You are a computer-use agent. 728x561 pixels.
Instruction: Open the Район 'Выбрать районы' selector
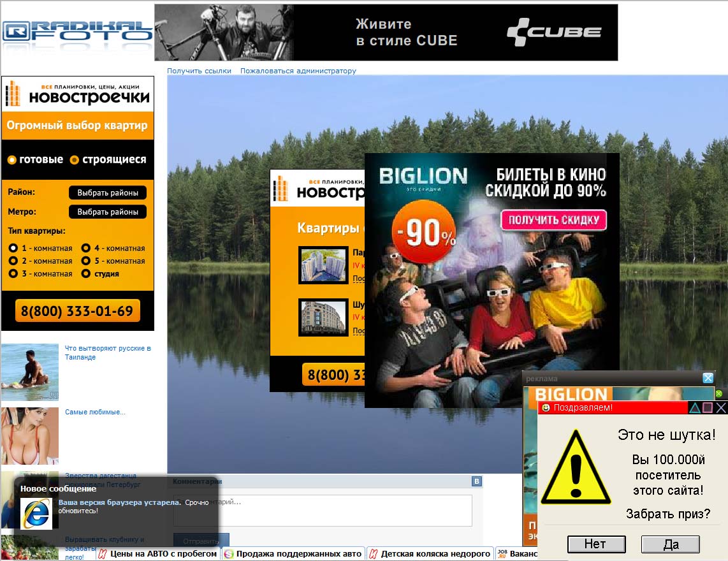[x=107, y=193]
